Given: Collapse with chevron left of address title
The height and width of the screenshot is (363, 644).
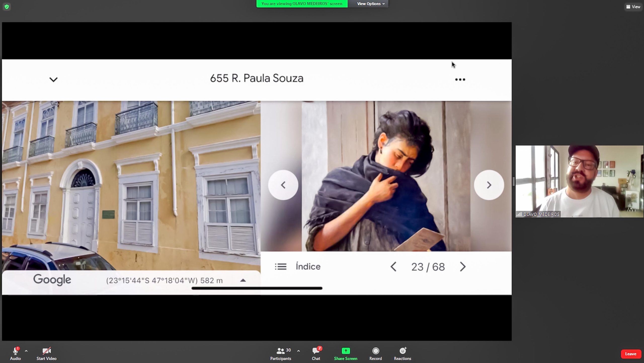Looking at the screenshot, I should [x=53, y=80].
